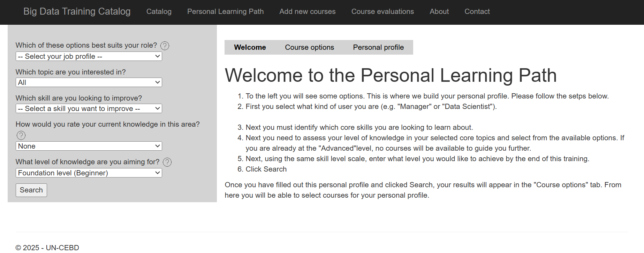This screenshot has height=253, width=644.
Task: Click the Big Data Training Catalog brand link
Action: pyautogui.click(x=77, y=11)
